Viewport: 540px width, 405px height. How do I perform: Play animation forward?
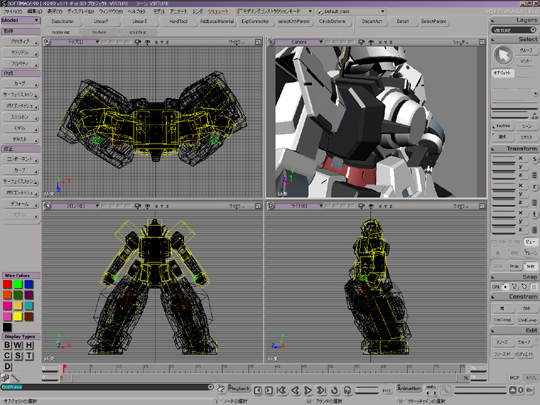[x=308, y=390]
